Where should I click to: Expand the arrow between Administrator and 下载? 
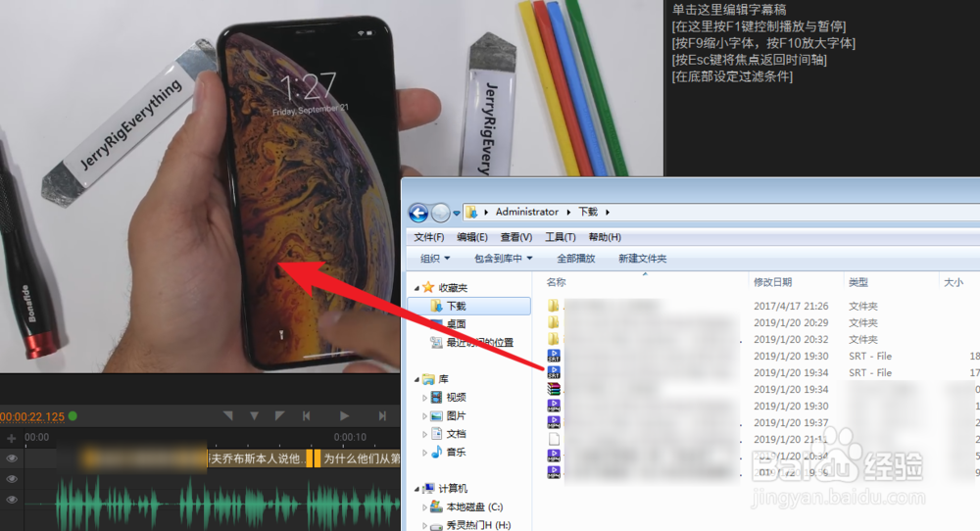pyautogui.click(x=568, y=213)
